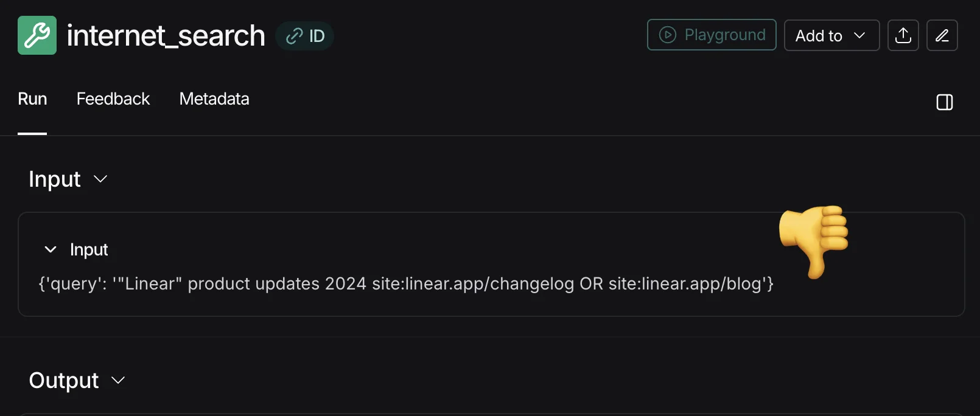Click the Add to dropdown arrow

(x=859, y=35)
